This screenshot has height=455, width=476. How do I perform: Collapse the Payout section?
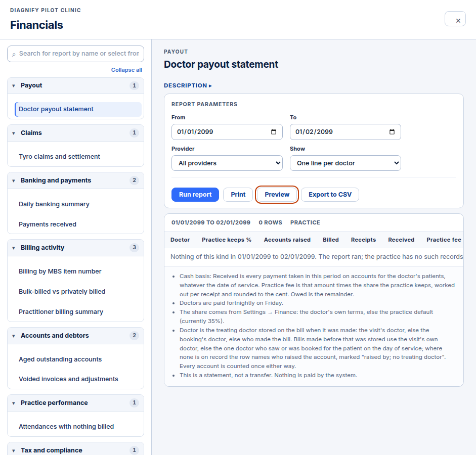(75, 85)
